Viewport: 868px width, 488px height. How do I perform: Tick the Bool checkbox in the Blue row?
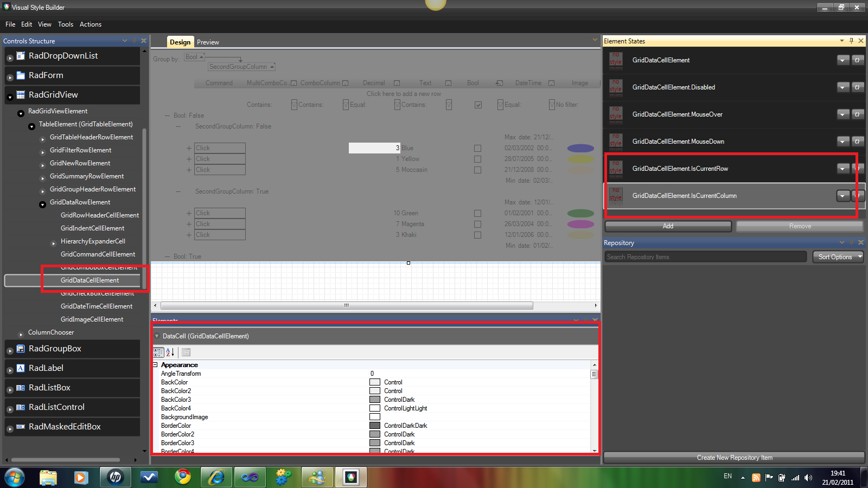(x=477, y=148)
